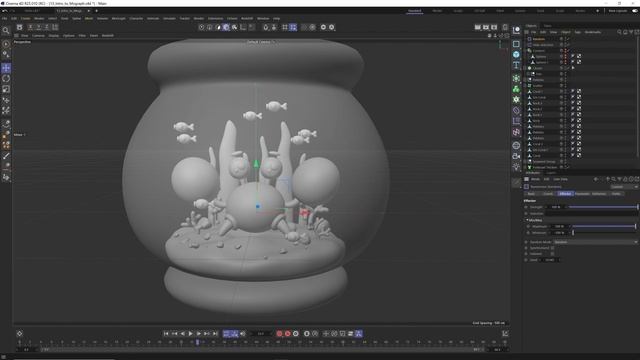Toggle the coordinate system icon
This screenshot has width=640, height=360.
click(55, 27)
